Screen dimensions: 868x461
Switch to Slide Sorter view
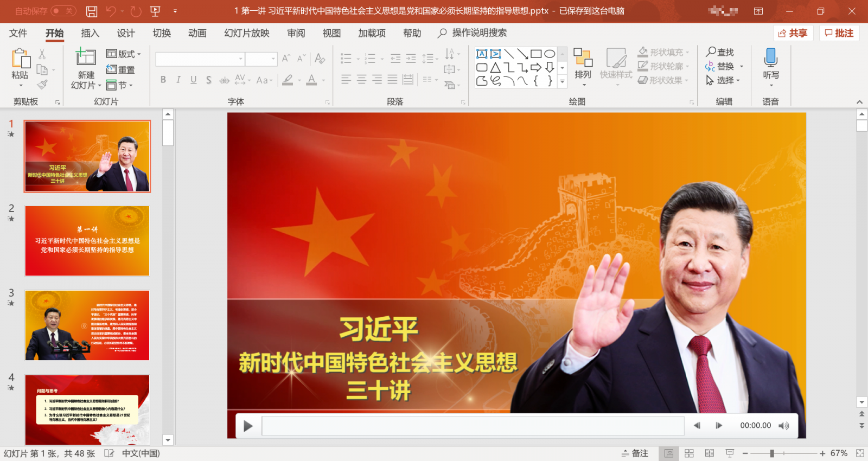click(689, 453)
